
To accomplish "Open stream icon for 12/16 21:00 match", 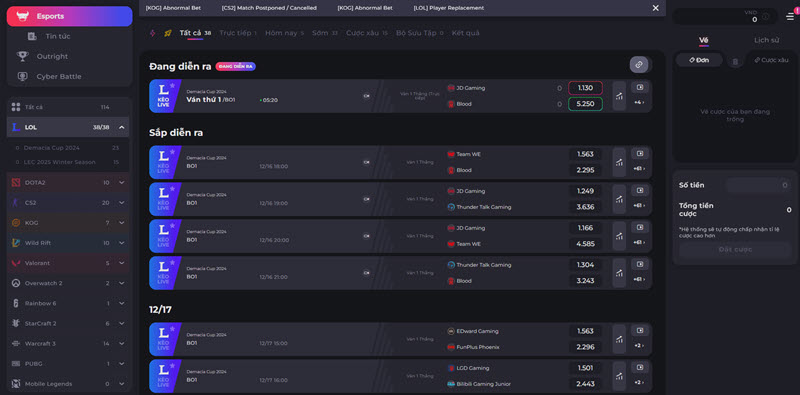I will (640, 264).
